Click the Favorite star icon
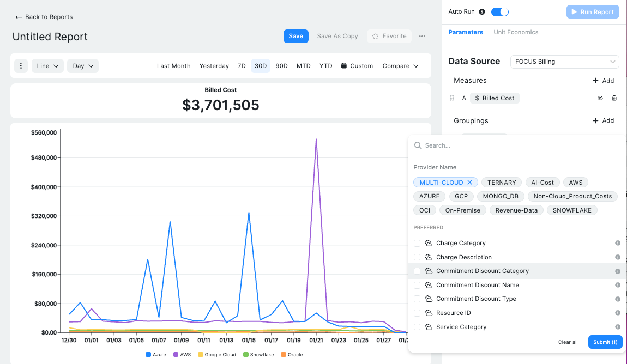 pos(375,36)
